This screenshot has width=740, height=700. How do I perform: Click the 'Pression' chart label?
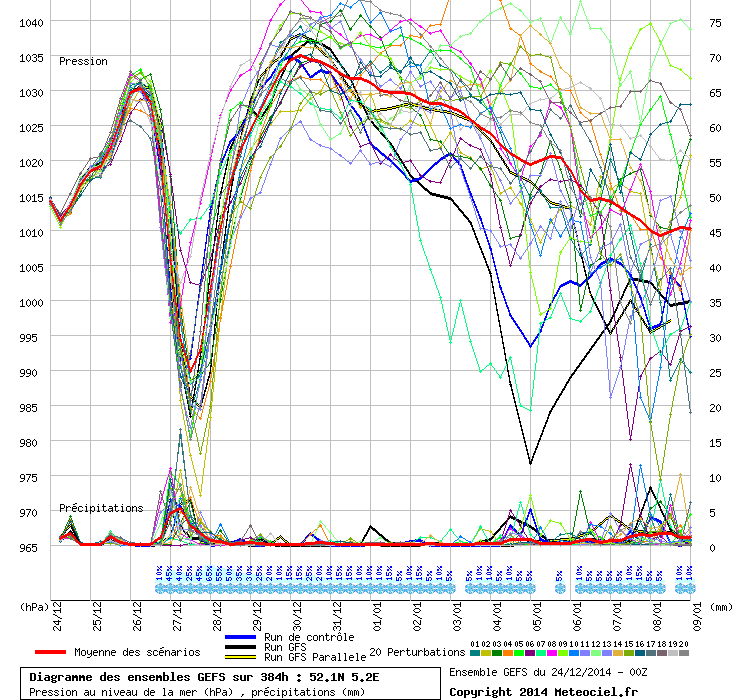click(84, 61)
